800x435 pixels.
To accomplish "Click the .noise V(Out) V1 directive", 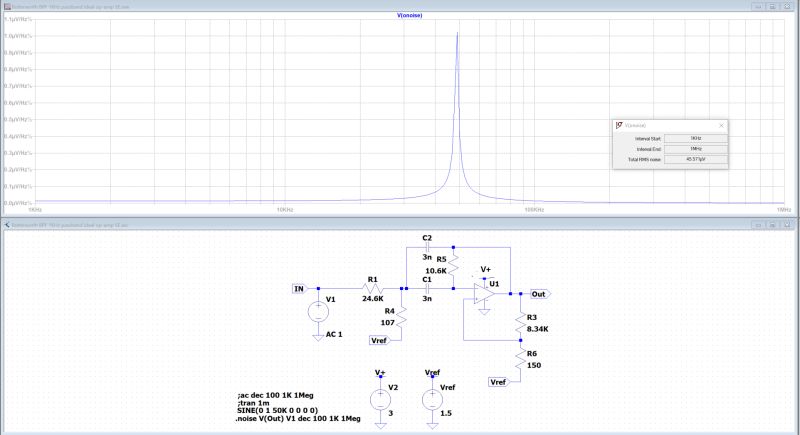I will point(298,419).
